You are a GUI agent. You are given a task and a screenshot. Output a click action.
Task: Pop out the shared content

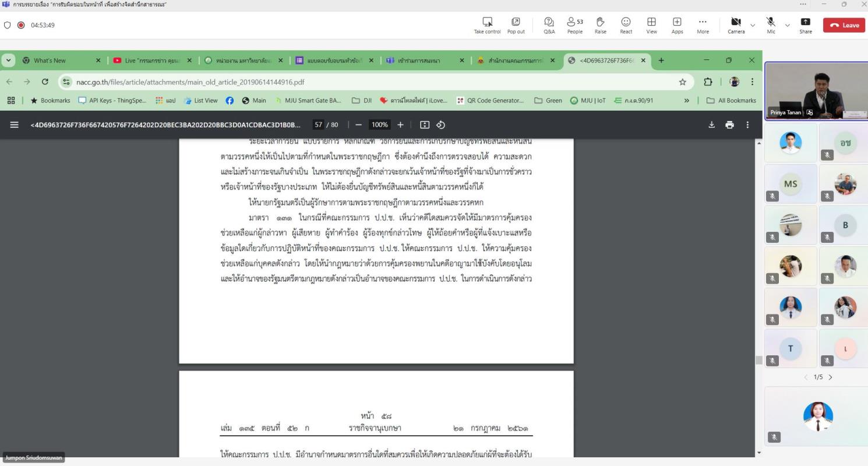pos(516,25)
